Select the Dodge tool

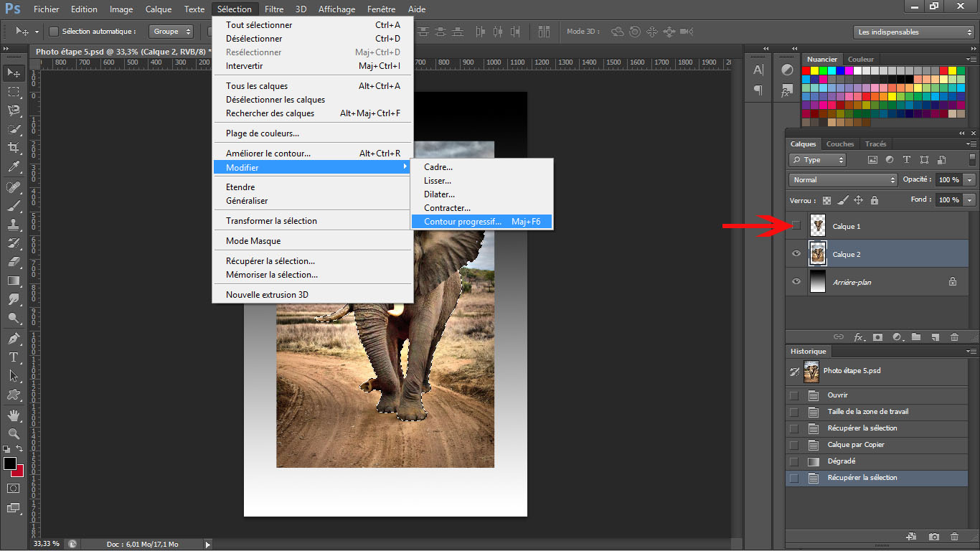tap(14, 318)
